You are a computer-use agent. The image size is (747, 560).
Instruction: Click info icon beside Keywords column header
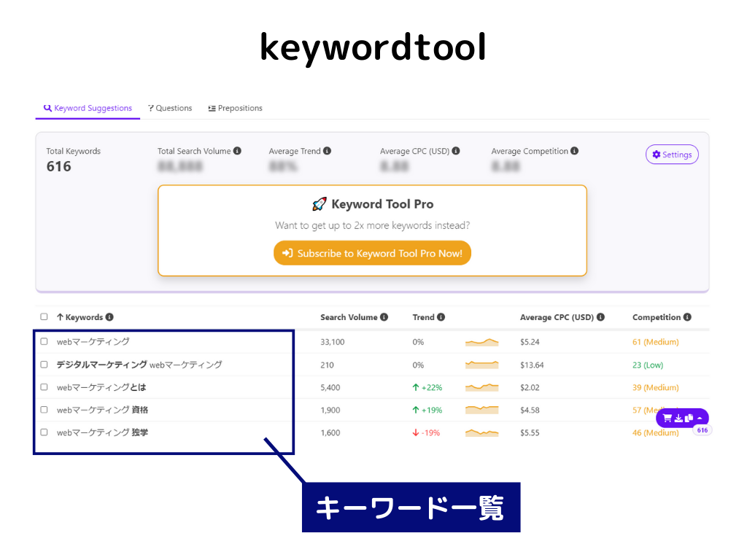pos(109,317)
